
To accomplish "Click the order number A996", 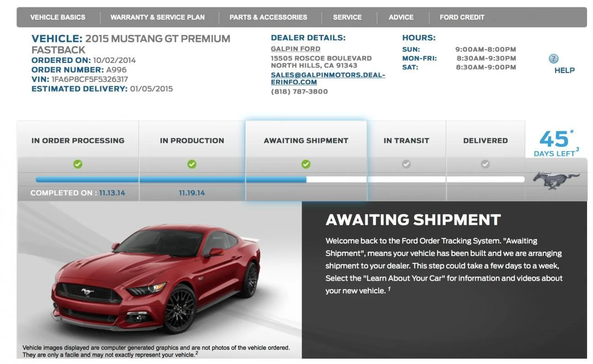I will (x=116, y=70).
